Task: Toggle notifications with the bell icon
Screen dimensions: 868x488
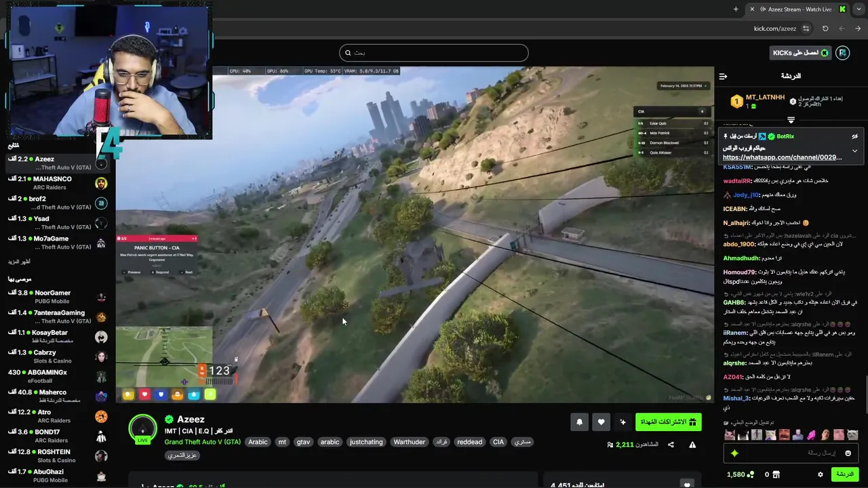Action: tap(579, 422)
